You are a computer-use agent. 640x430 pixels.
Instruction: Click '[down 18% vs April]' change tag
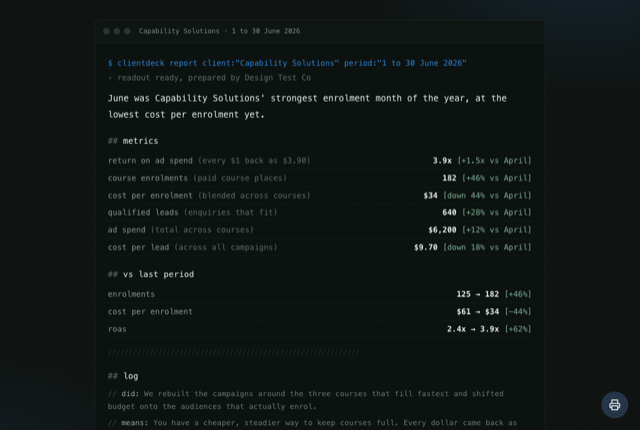point(487,247)
